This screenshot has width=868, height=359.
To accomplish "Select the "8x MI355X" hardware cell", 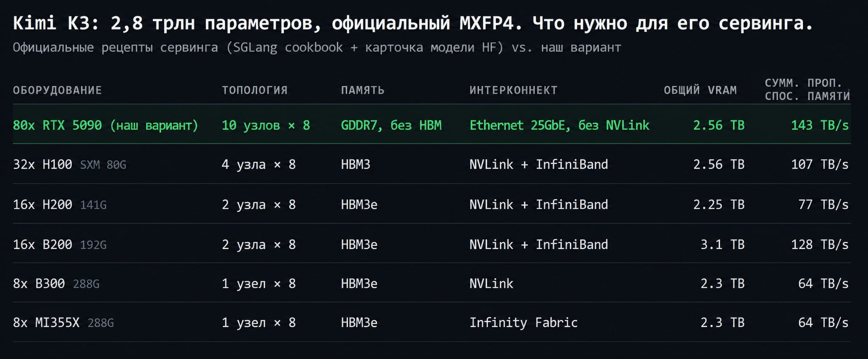I will tap(63, 323).
